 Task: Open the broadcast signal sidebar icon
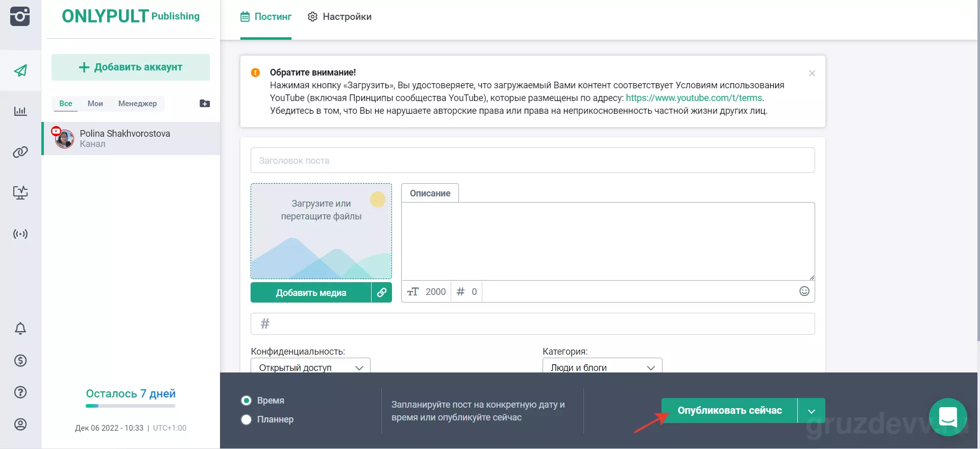coord(20,234)
